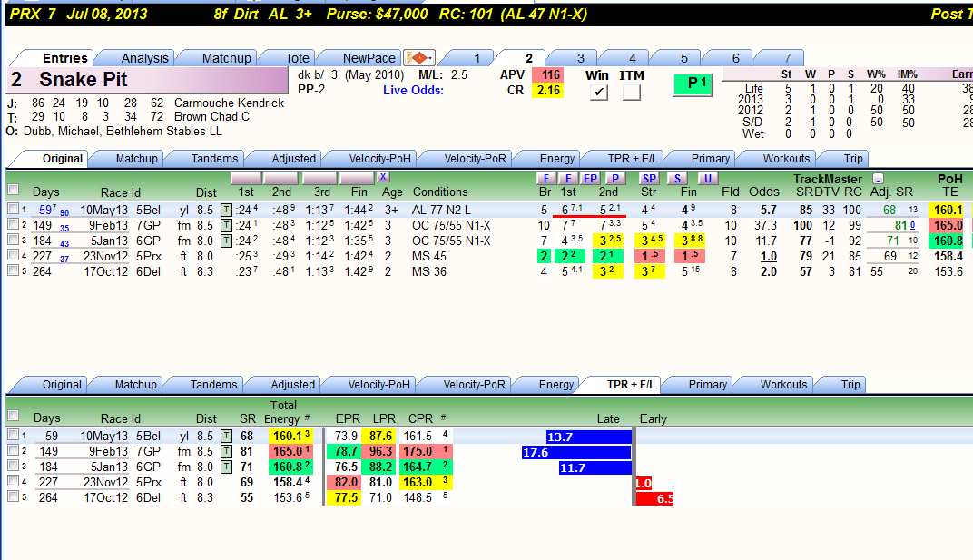973x560 pixels.
Task: Open the NewPace tab
Action: tap(369, 58)
